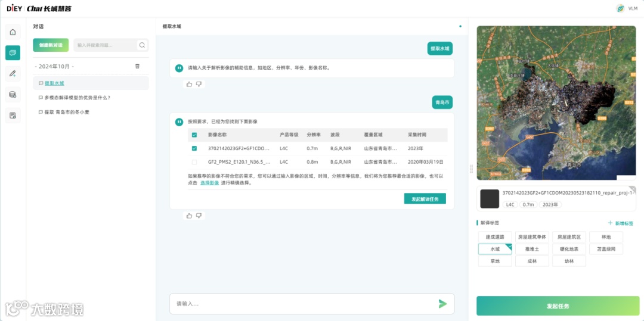Image resolution: width=644 pixels, height=321 pixels.
Task: Click the 提取水域 user message bubble
Action: pos(440,48)
